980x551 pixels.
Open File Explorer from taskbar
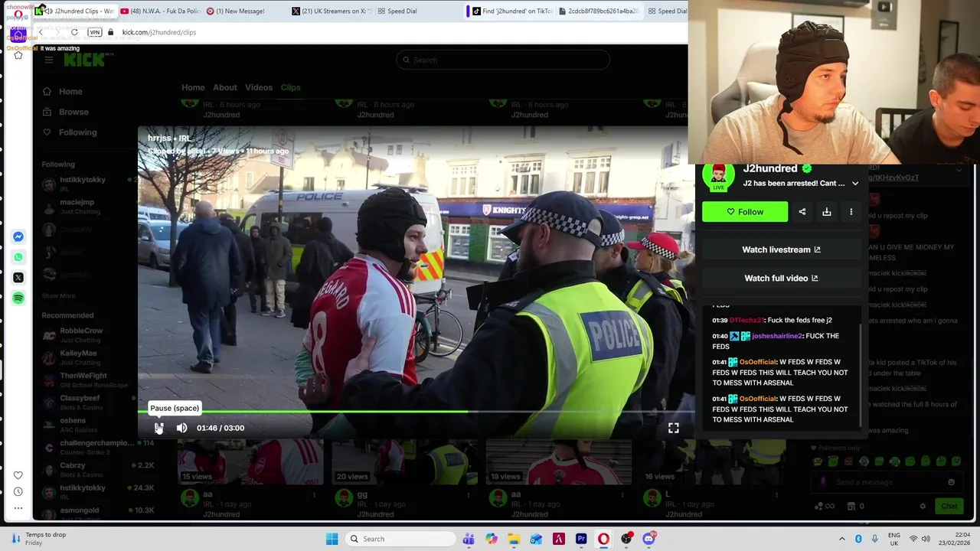[x=514, y=539]
